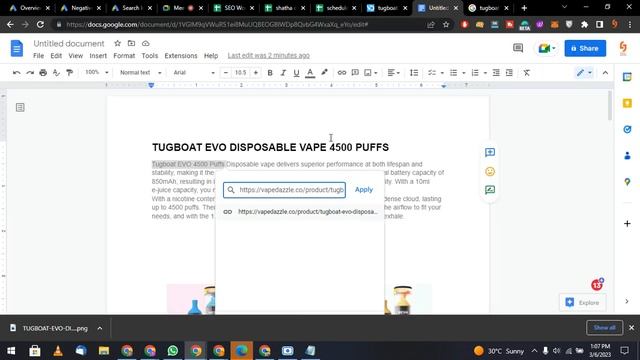
Task: Open the bulleted list dropdown arrow
Action: pos(464,73)
